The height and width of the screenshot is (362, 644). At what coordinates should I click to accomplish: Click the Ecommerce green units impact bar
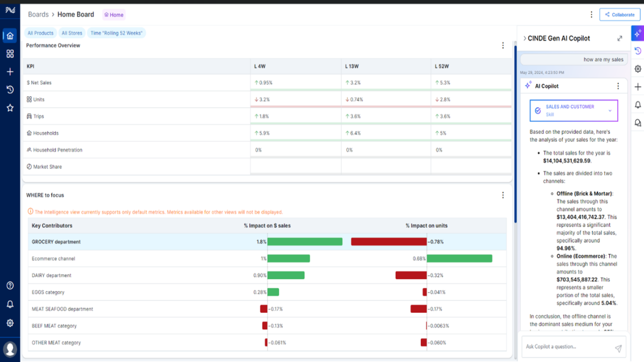click(x=459, y=258)
